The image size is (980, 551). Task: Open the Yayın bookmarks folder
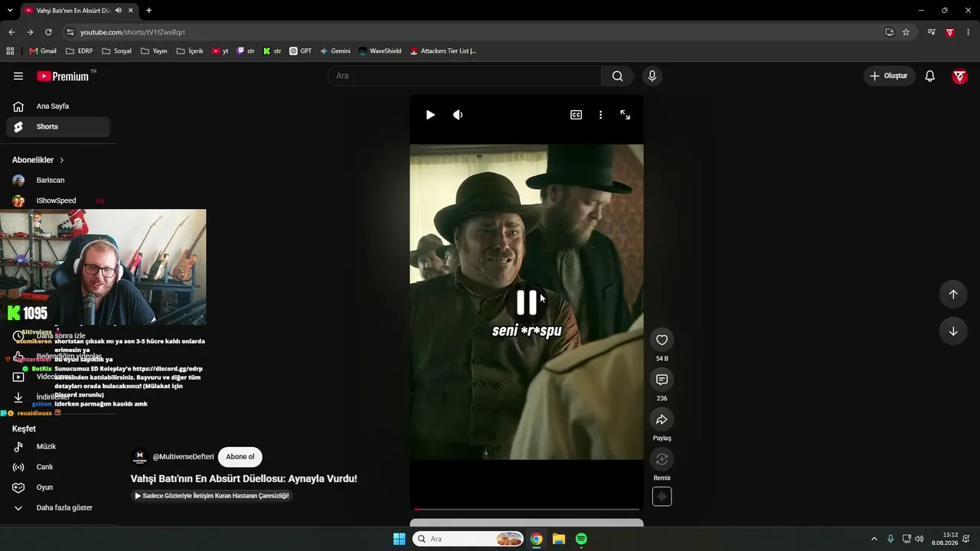pos(154,51)
